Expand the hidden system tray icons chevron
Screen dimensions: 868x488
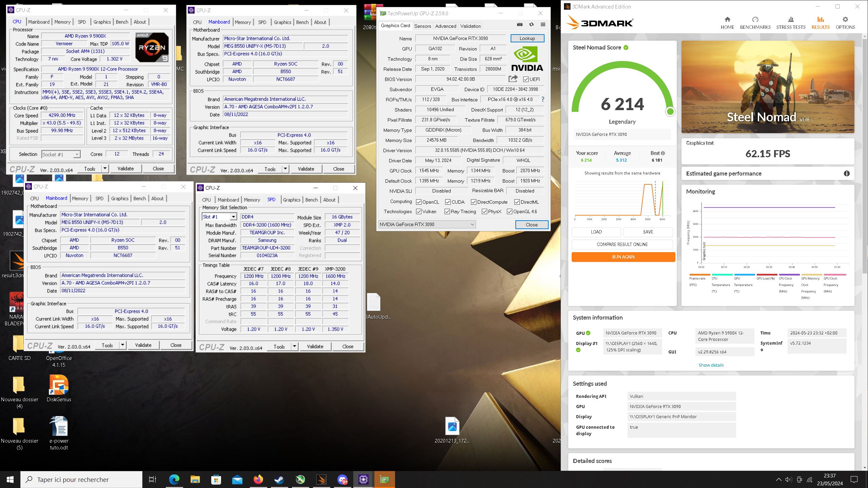click(x=778, y=480)
